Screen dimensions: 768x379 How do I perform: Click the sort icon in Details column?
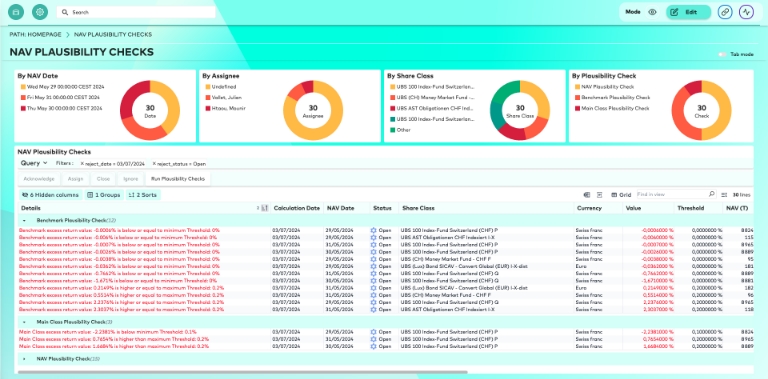264,208
